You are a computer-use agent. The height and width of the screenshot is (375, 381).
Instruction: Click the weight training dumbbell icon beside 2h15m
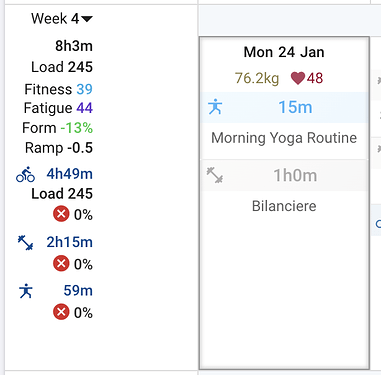25,243
